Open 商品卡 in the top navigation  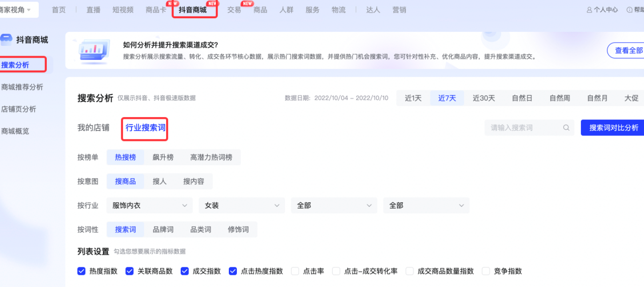156,10
